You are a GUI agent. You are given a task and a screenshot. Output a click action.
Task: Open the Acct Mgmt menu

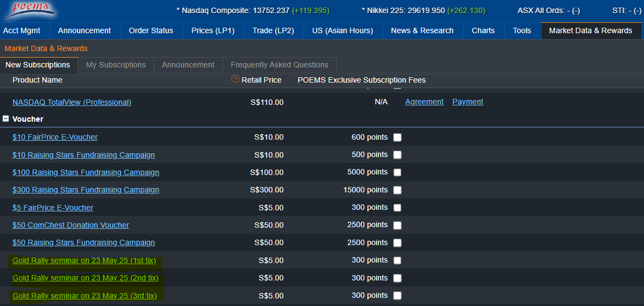point(22,30)
